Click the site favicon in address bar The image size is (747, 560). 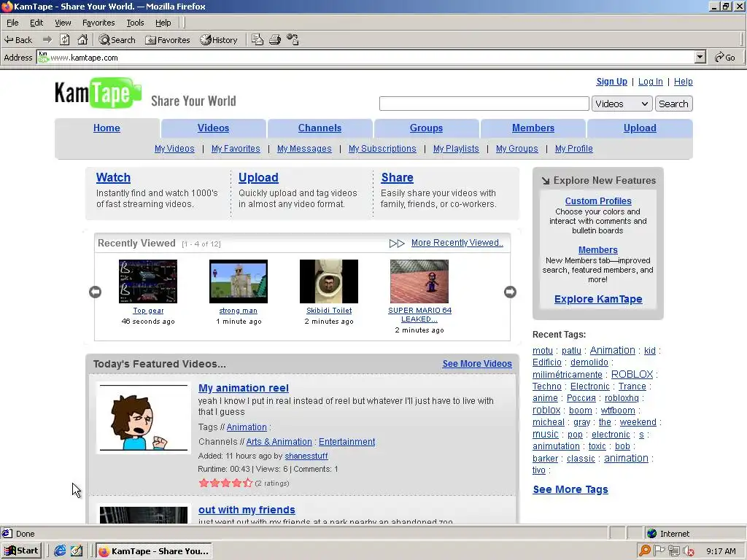(43, 57)
